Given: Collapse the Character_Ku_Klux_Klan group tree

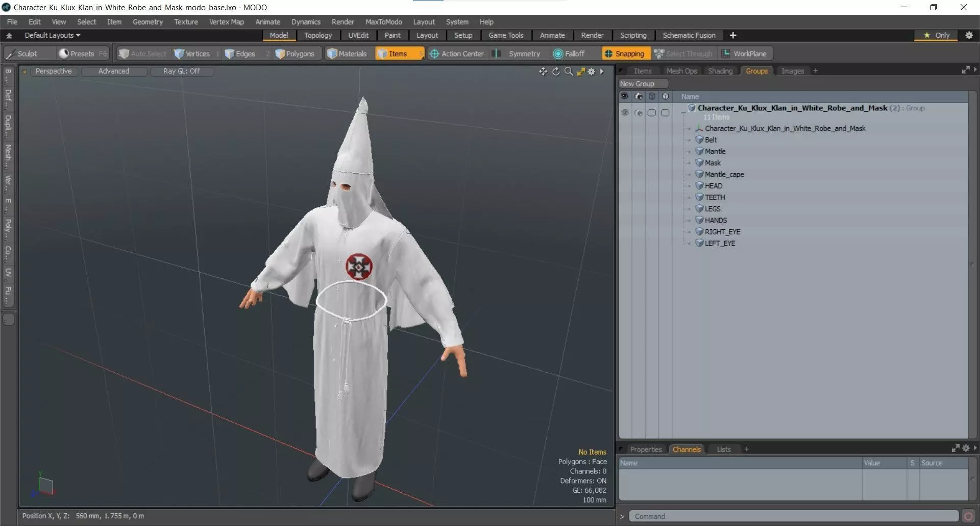Looking at the screenshot, I should (x=683, y=112).
